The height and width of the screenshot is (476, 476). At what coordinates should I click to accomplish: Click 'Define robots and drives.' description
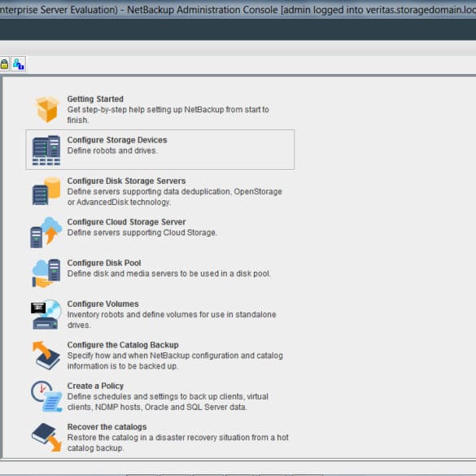pyautogui.click(x=112, y=151)
